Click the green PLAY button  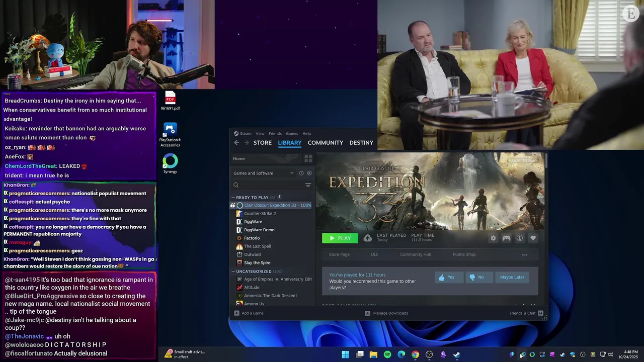[x=340, y=238]
